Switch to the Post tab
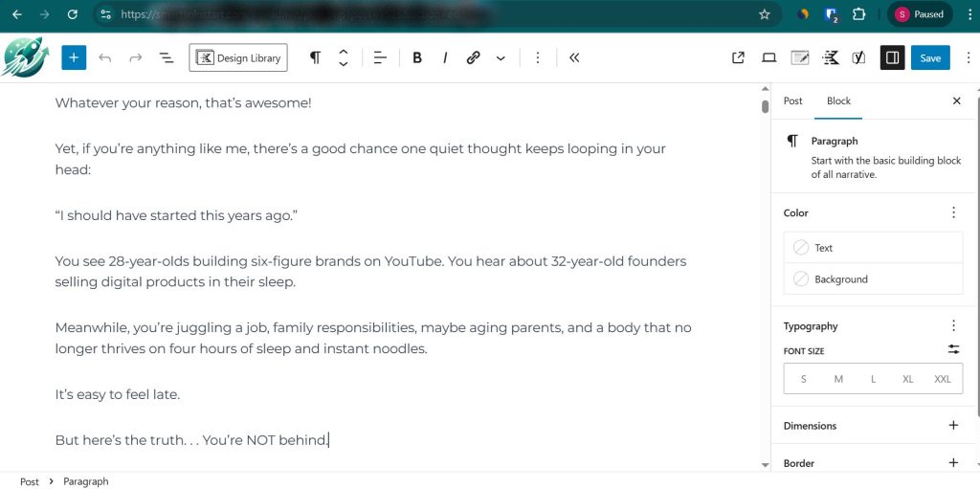This screenshot has height=489, width=980. pos(792,100)
